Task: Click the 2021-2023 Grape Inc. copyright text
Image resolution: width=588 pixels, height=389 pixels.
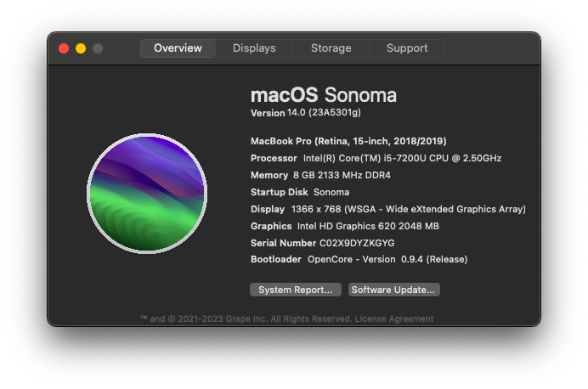Action: coord(246,319)
